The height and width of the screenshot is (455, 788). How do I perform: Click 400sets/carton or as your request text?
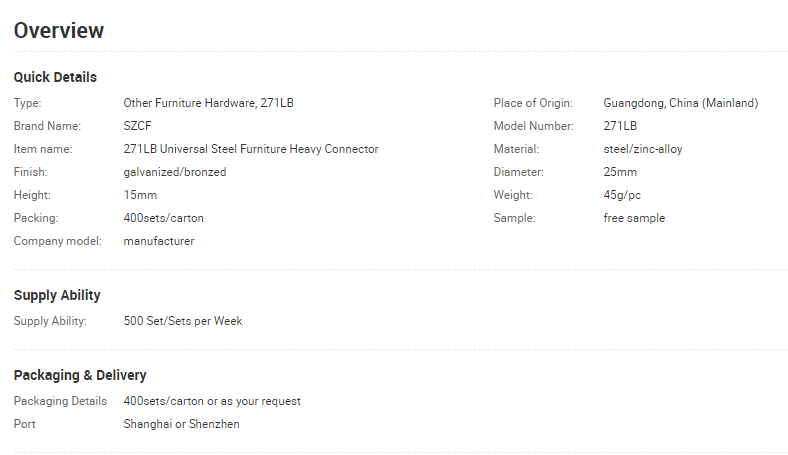click(x=212, y=401)
